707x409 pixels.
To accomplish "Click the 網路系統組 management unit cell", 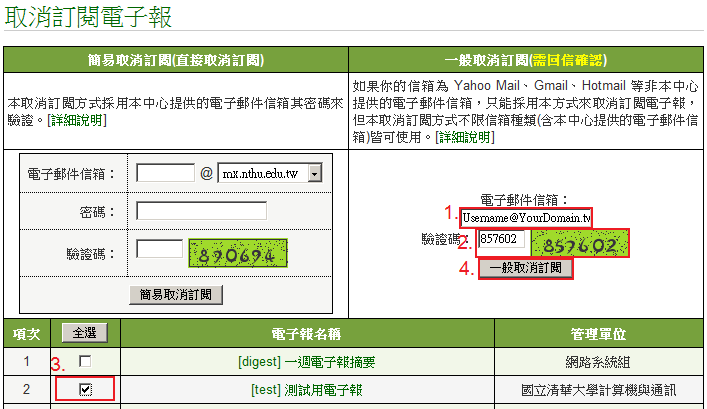I will (x=598, y=361).
